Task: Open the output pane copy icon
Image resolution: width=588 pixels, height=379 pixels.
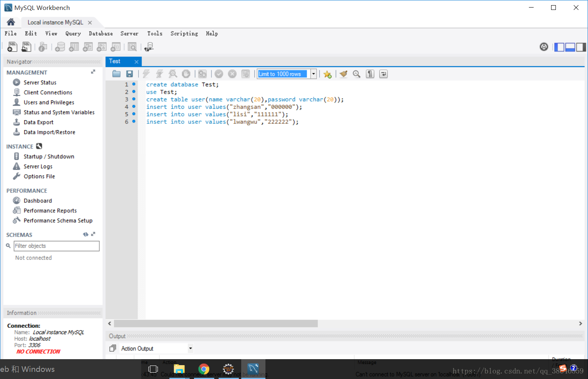Action: [x=113, y=348]
